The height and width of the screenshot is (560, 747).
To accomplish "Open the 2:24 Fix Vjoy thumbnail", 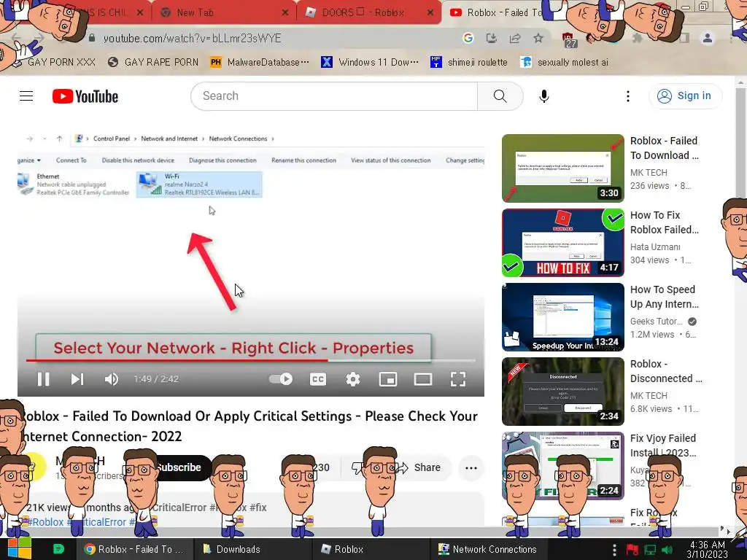I will [x=562, y=466].
